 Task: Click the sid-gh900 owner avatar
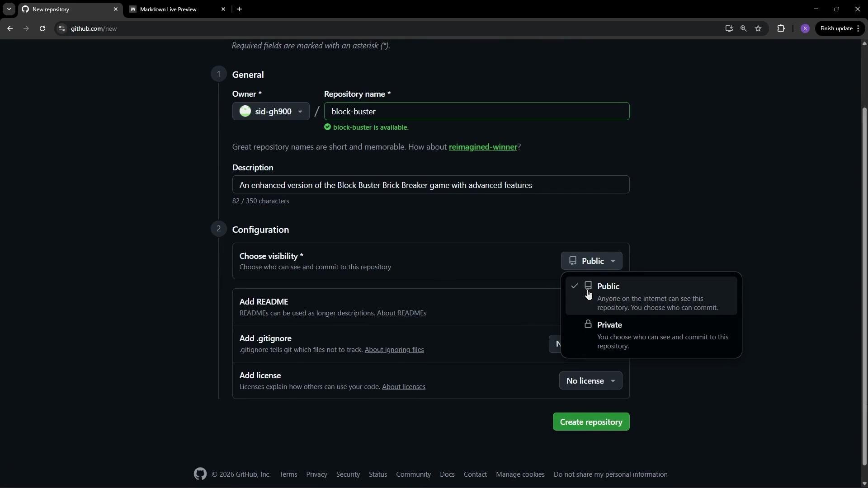pyautogui.click(x=245, y=111)
